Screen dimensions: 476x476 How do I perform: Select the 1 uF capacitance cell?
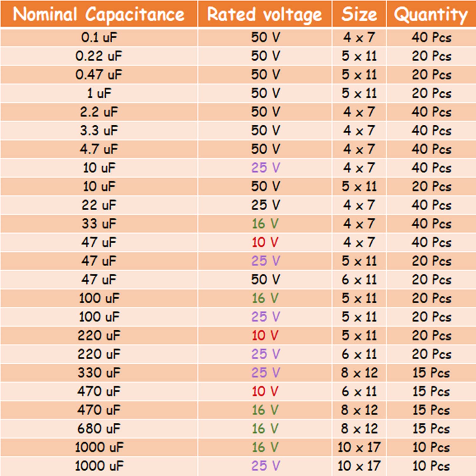coord(99,93)
